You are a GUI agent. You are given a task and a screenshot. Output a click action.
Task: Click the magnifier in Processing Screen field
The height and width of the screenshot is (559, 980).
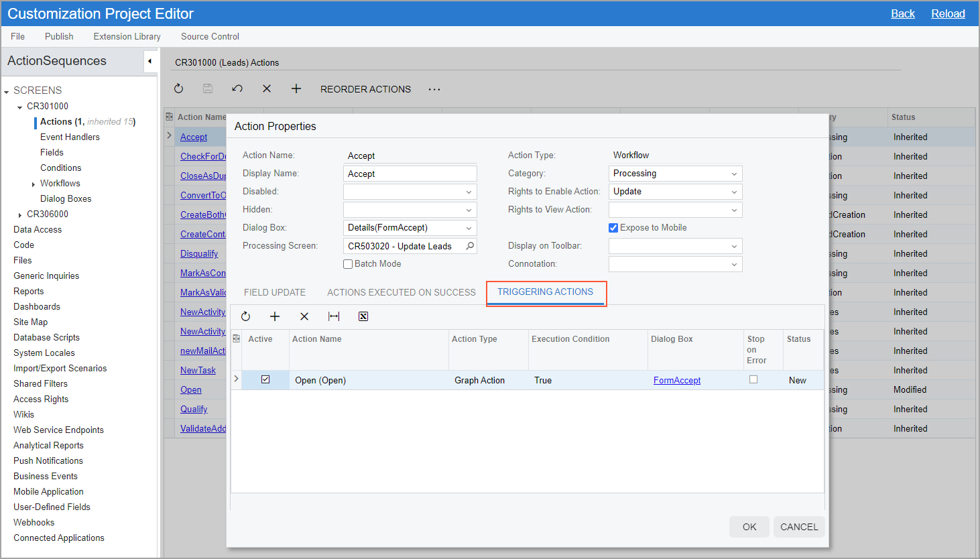[x=470, y=246]
